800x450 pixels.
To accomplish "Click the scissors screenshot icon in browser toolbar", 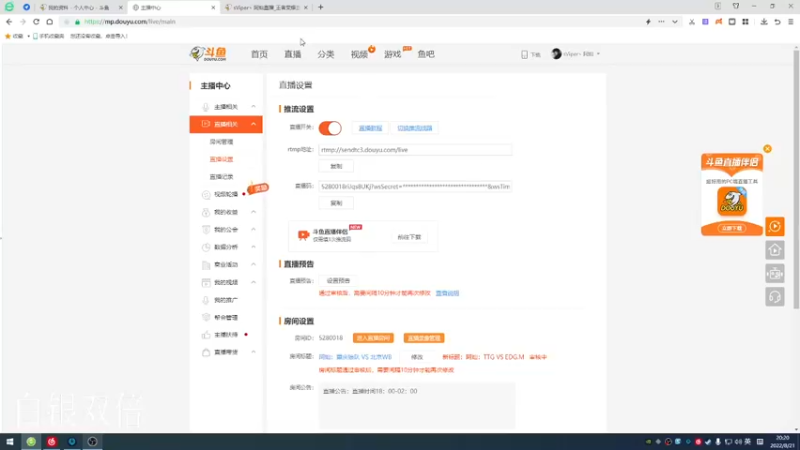I will tap(692, 22).
